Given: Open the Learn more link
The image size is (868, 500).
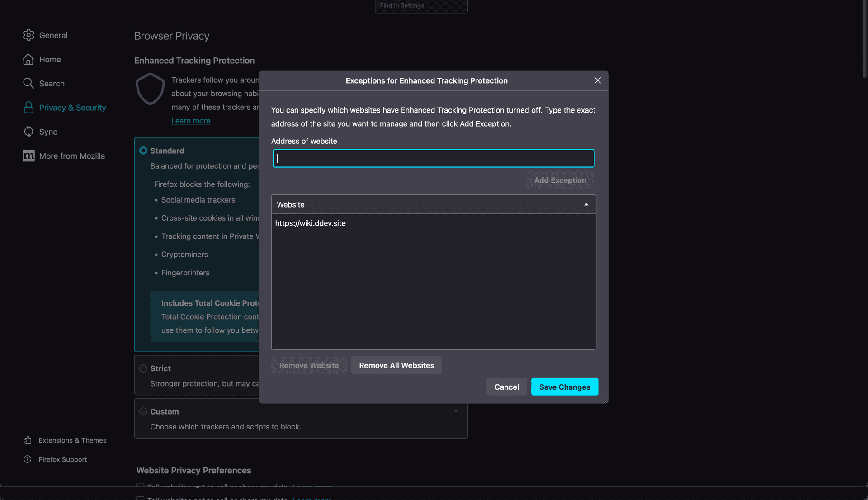Looking at the screenshot, I should 190,121.
